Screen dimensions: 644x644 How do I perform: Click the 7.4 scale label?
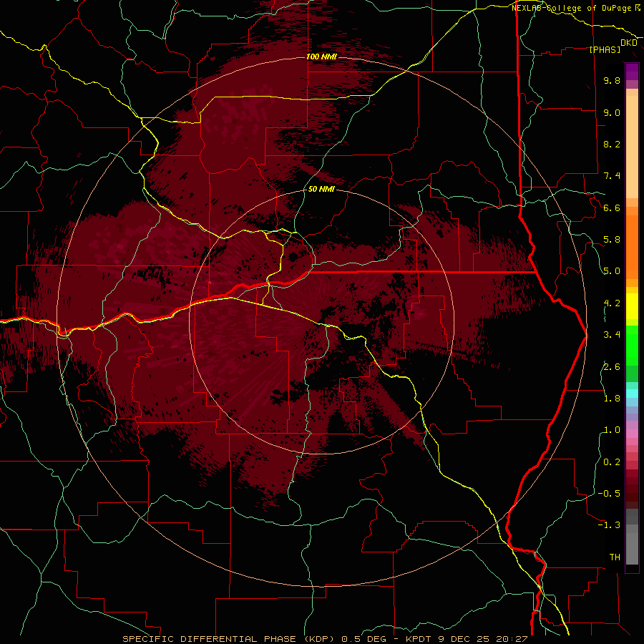coord(612,176)
